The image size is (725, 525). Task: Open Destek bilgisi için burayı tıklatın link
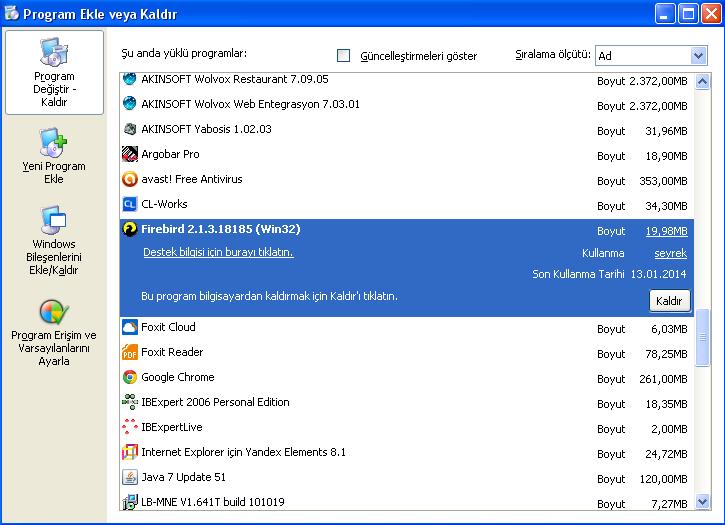(218, 252)
